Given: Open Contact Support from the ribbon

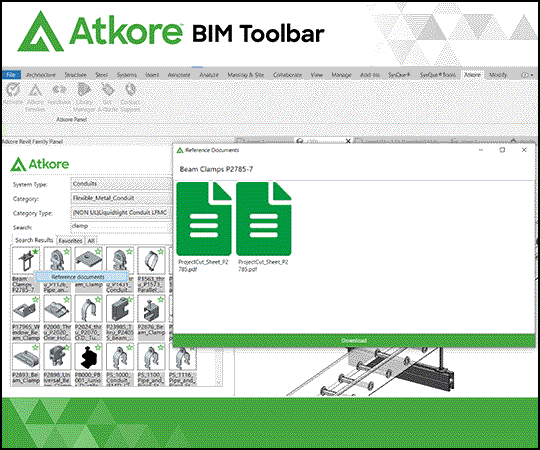Looking at the screenshot, I should click(x=130, y=97).
